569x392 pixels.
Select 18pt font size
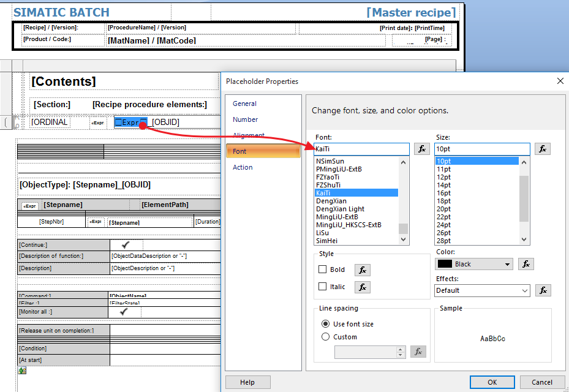(x=477, y=201)
